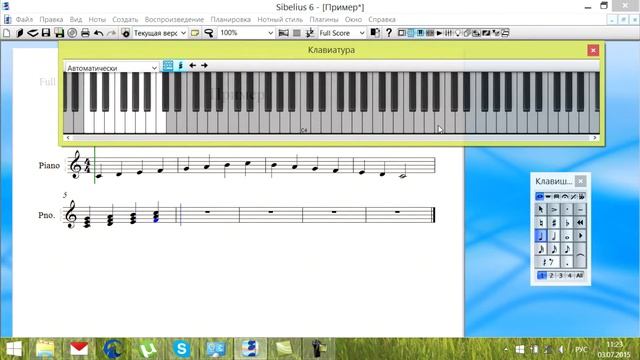Open the 100% zoom dropdown
640x360 pixels.
click(246, 33)
